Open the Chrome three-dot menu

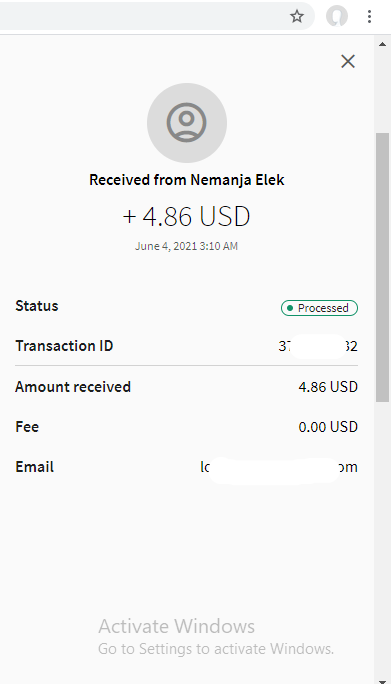coord(369,17)
